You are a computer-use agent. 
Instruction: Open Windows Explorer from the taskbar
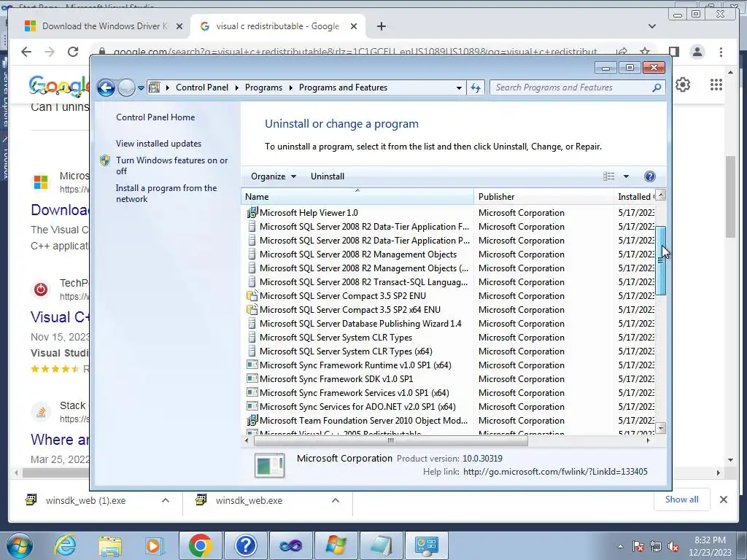[110, 545]
